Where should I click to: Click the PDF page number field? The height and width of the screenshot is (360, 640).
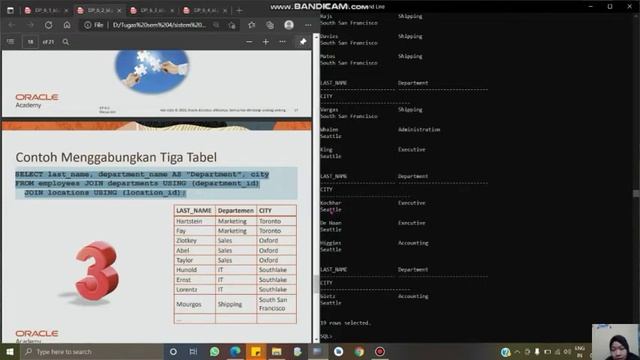tap(30, 42)
